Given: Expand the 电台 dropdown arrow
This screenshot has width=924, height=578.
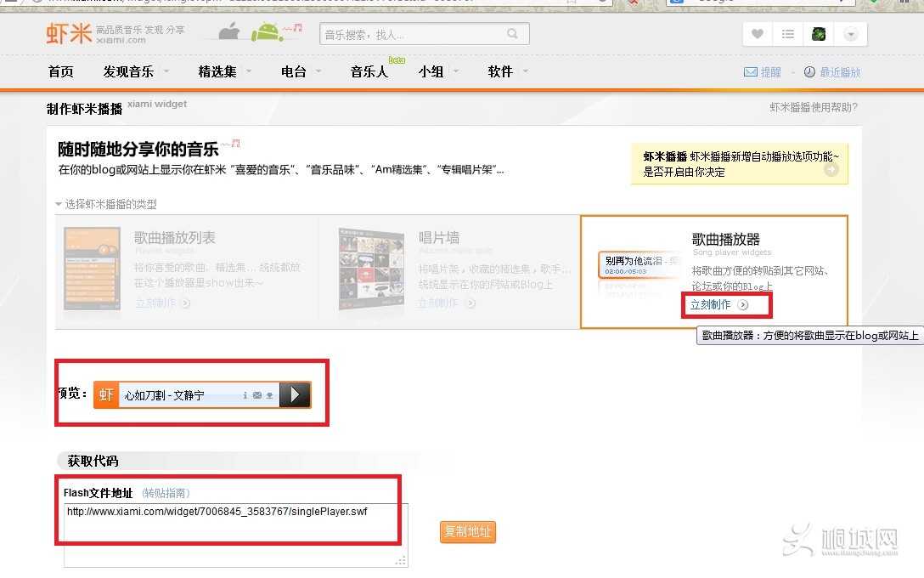Looking at the screenshot, I should (318, 71).
